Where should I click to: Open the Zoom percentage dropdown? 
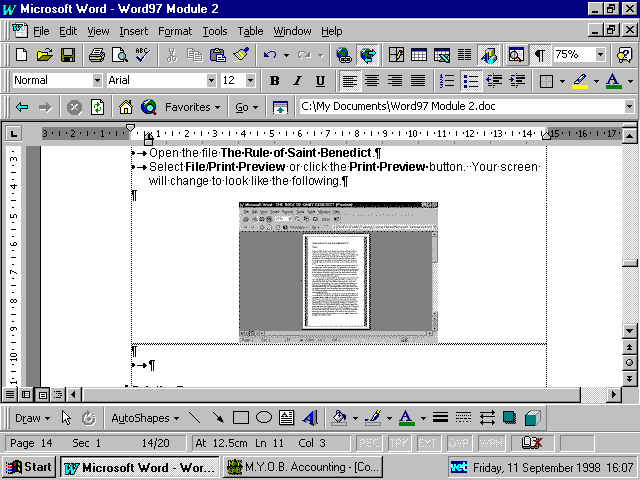pyautogui.click(x=600, y=55)
